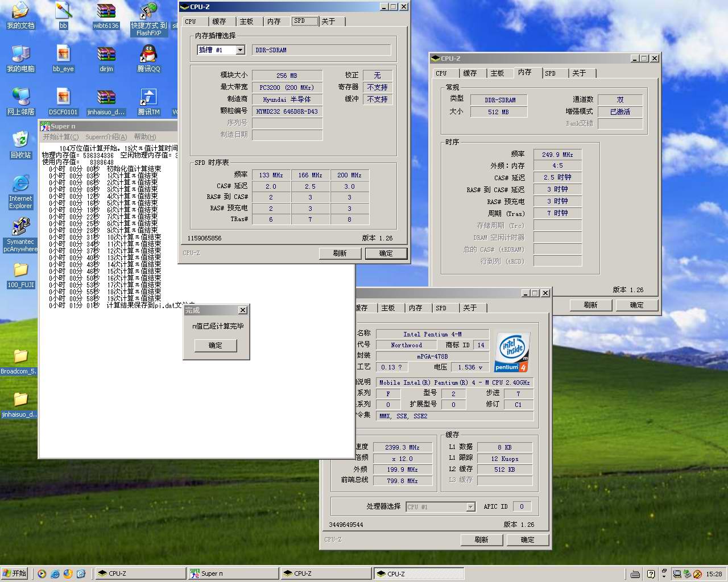Click the keyboard icon in system tray
The height and width of the screenshot is (582, 728).
[636, 574]
